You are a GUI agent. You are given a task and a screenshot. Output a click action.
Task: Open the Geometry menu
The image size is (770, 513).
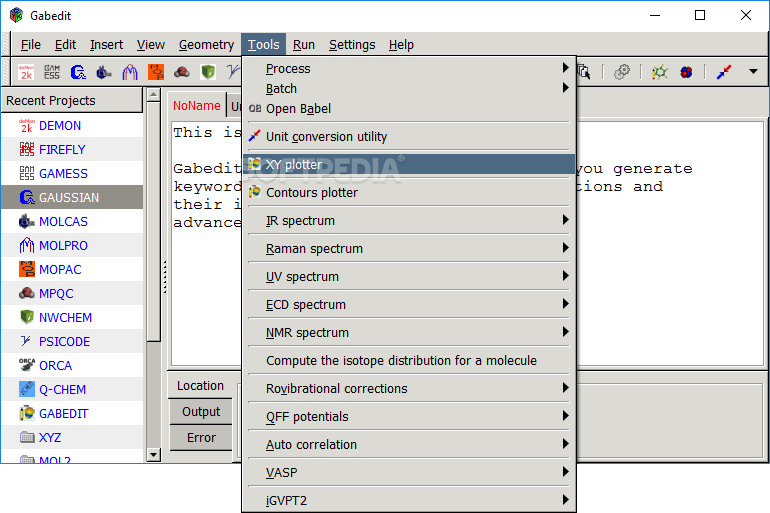206,45
